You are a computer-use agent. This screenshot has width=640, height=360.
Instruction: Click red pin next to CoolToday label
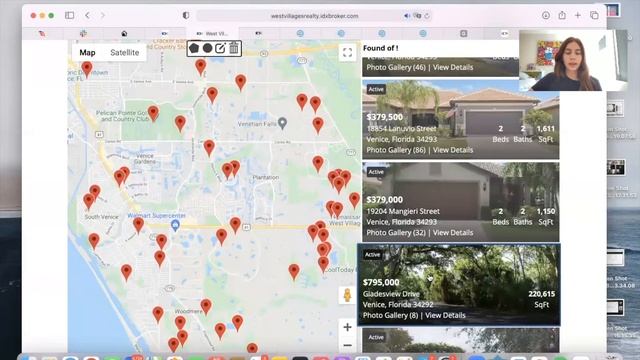click(x=323, y=264)
